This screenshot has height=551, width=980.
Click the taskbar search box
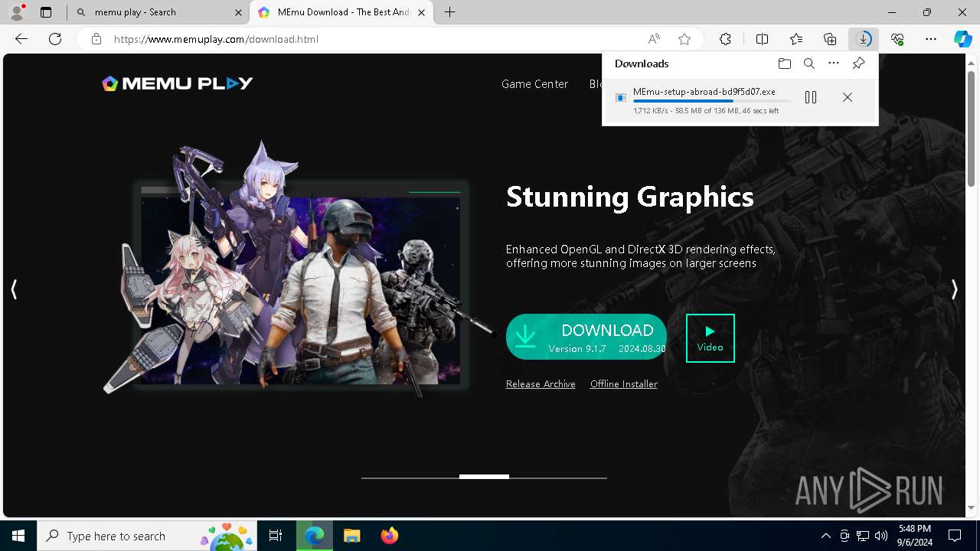[149, 536]
